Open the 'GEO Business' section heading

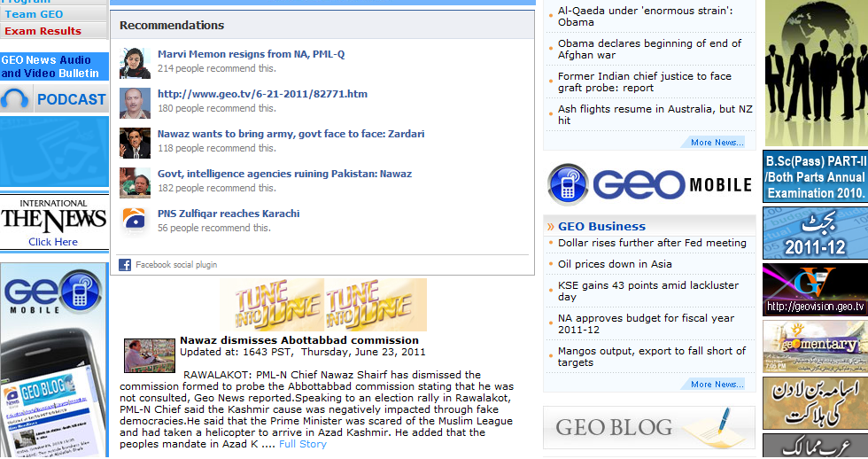click(601, 226)
